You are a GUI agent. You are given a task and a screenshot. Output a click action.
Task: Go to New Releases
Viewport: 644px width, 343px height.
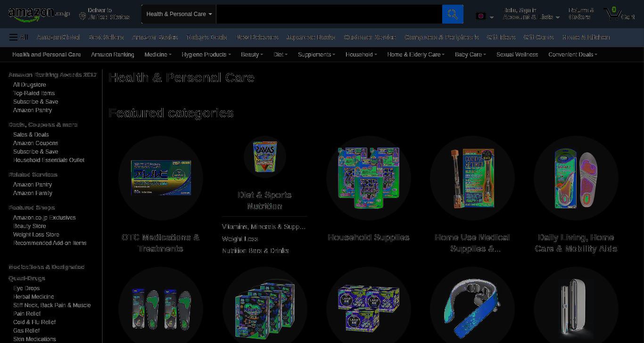(x=257, y=37)
